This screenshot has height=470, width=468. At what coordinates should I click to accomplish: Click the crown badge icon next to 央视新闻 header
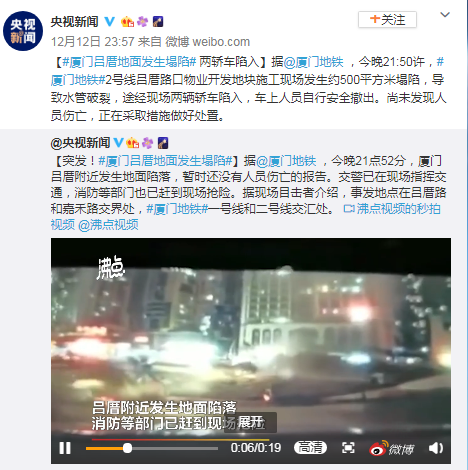click(127, 22)
